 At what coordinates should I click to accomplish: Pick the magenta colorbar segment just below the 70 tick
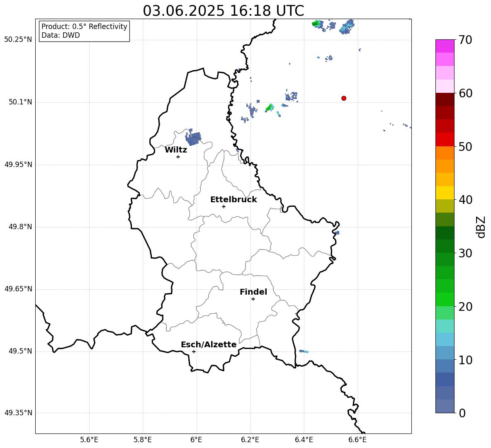tap(445, 46)
